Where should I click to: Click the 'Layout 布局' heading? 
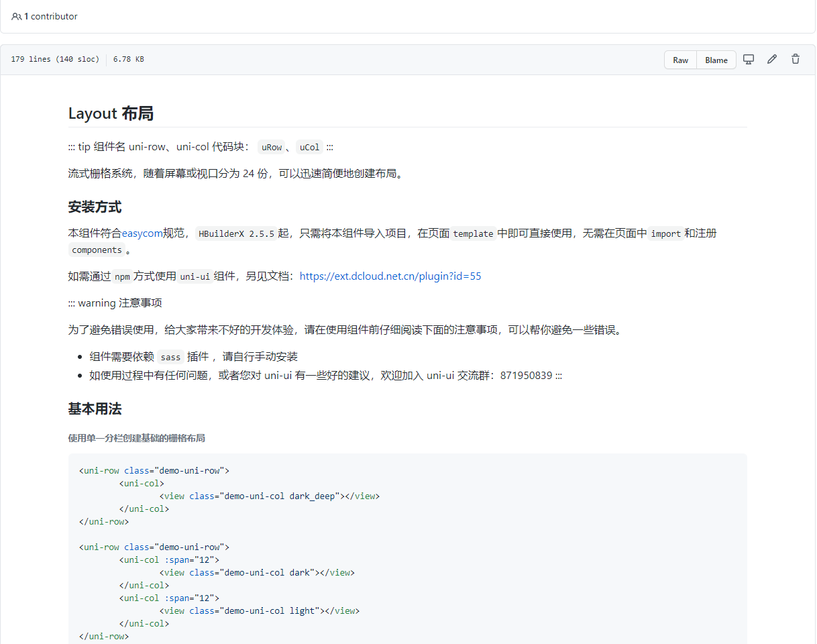tap(111, 113)
